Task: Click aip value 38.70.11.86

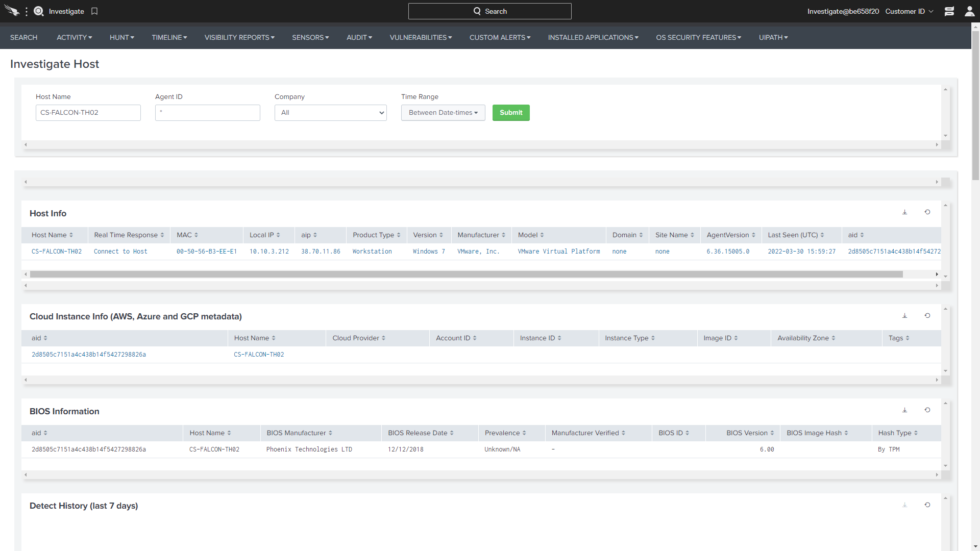Action: point(321,252)
